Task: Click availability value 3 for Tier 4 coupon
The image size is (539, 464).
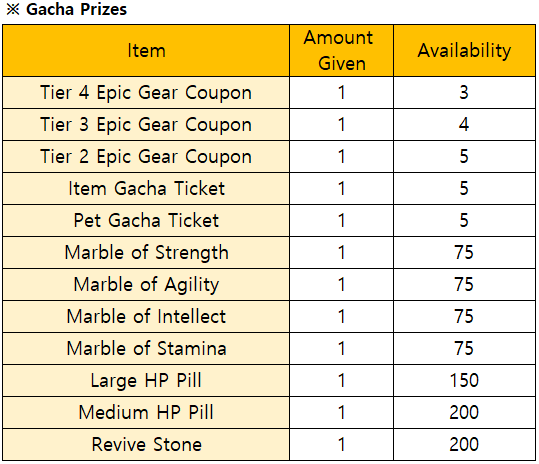Action: 464,92
